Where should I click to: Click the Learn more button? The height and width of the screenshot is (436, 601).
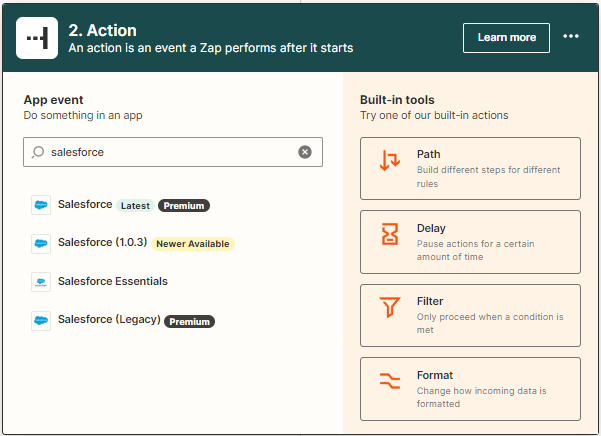point(506,38)
